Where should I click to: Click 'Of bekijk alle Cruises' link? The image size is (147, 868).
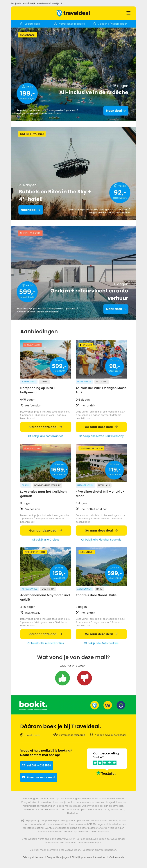click(46, 539)
